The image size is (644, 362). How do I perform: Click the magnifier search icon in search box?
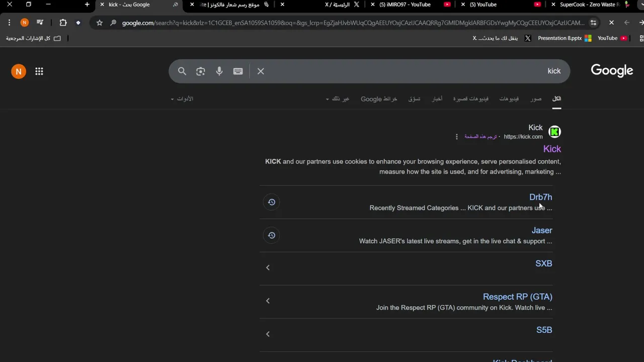click(x=182, y=71)
